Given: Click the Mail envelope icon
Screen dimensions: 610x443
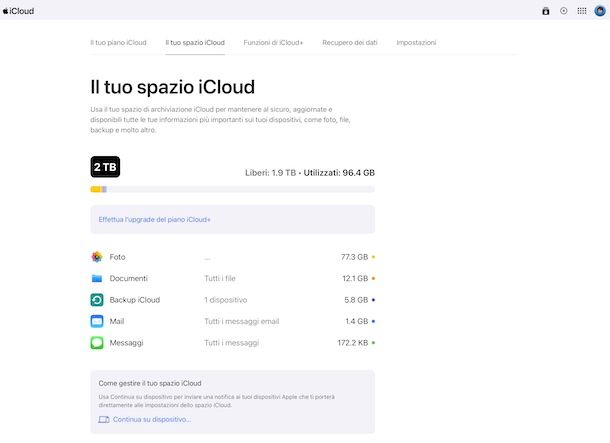Looking at the screenshot, I should (97, 321).
